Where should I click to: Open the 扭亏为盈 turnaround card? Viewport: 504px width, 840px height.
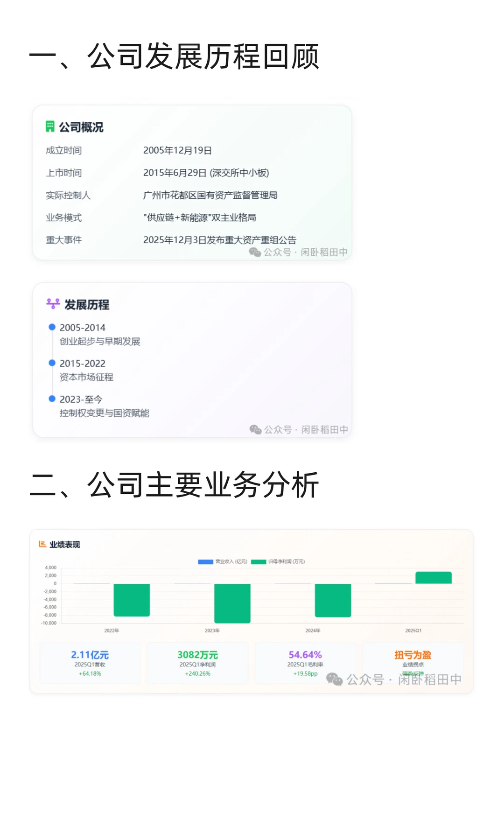(x=413, y=663)
